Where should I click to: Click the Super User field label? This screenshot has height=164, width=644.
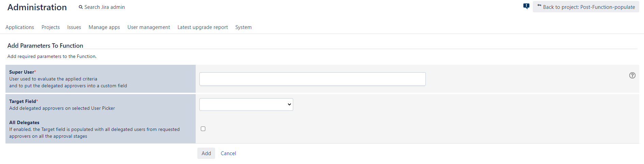point(23,72)
